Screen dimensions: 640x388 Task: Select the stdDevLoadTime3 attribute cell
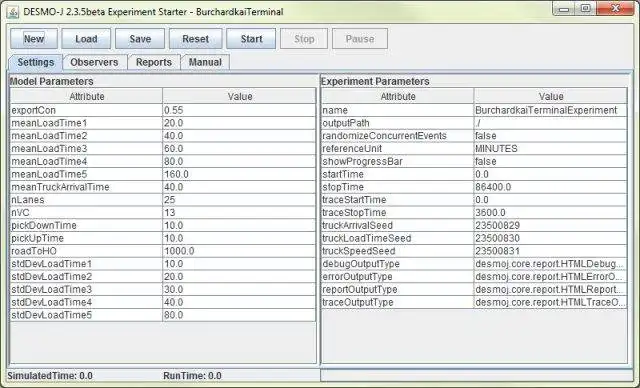click(87, 289)
